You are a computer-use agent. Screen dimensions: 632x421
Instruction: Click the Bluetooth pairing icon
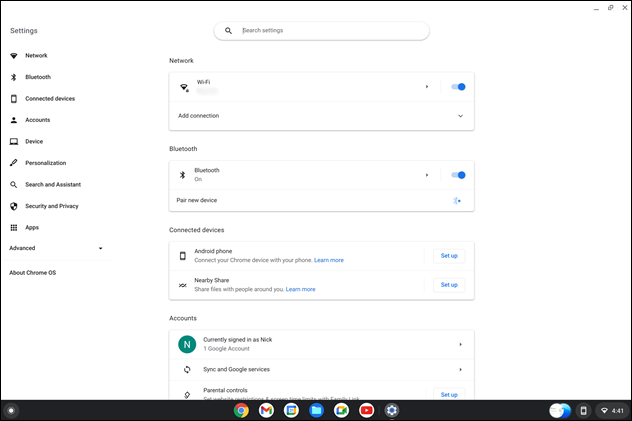pyautogui.click(x=457, y=200)
